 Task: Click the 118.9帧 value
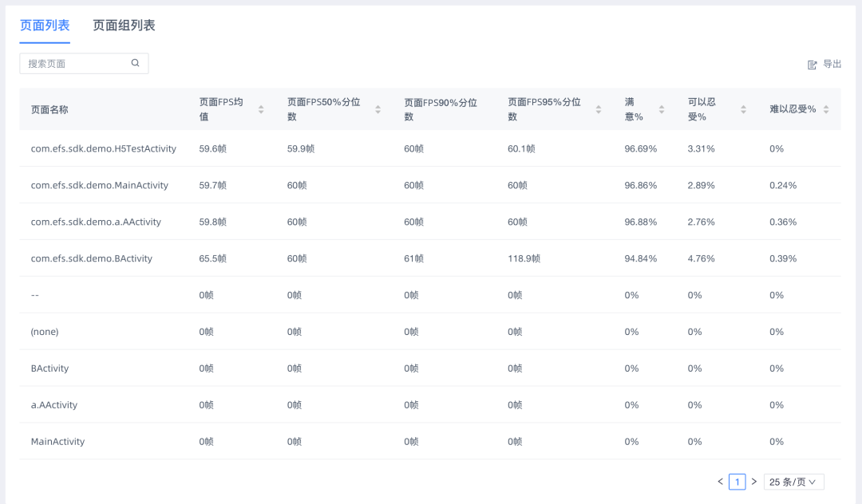524,258
